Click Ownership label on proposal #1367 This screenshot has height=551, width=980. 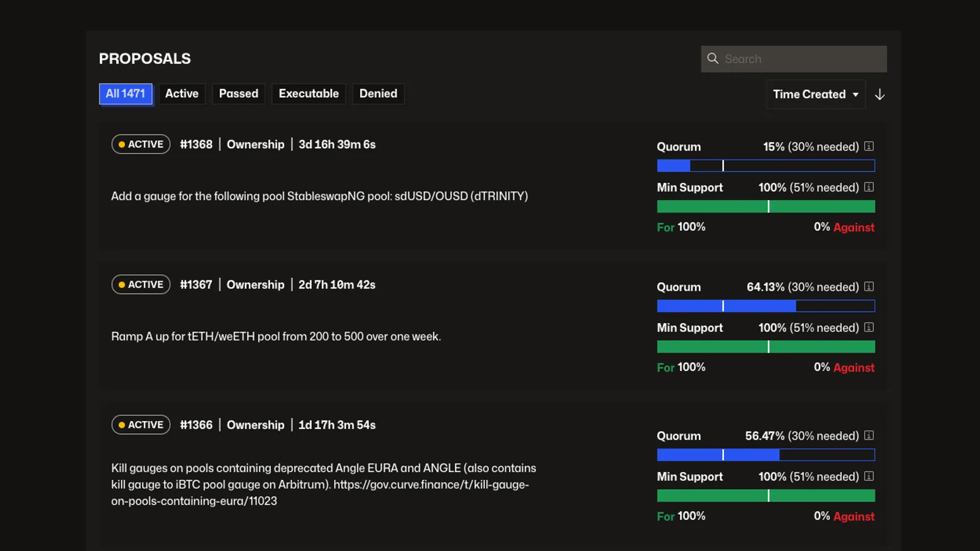255,285
